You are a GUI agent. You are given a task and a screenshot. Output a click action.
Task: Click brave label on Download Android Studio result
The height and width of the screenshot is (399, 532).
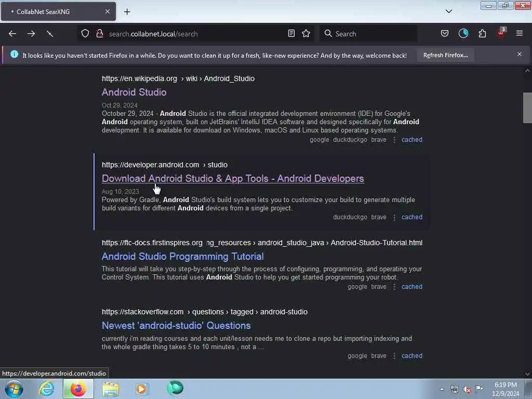click(379, 217)
